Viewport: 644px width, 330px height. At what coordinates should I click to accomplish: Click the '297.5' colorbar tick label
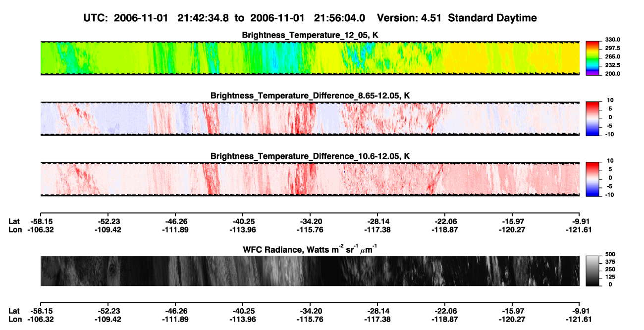(612, 48)
